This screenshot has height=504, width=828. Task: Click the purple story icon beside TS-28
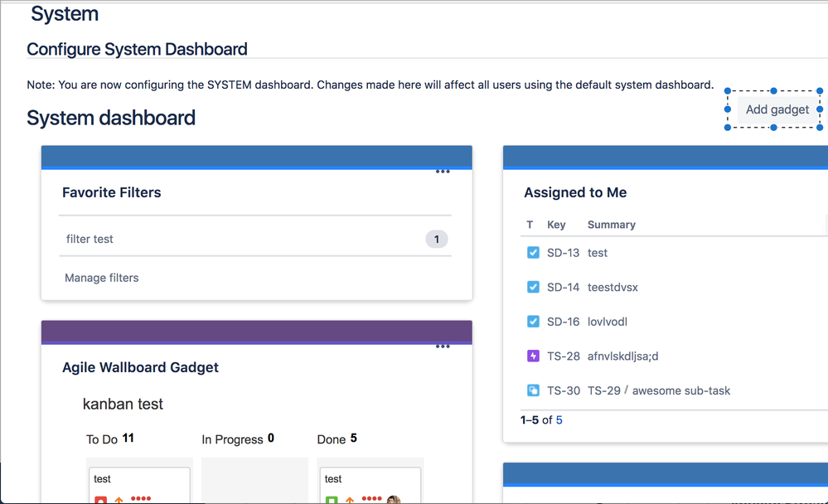tap(533, 356)
